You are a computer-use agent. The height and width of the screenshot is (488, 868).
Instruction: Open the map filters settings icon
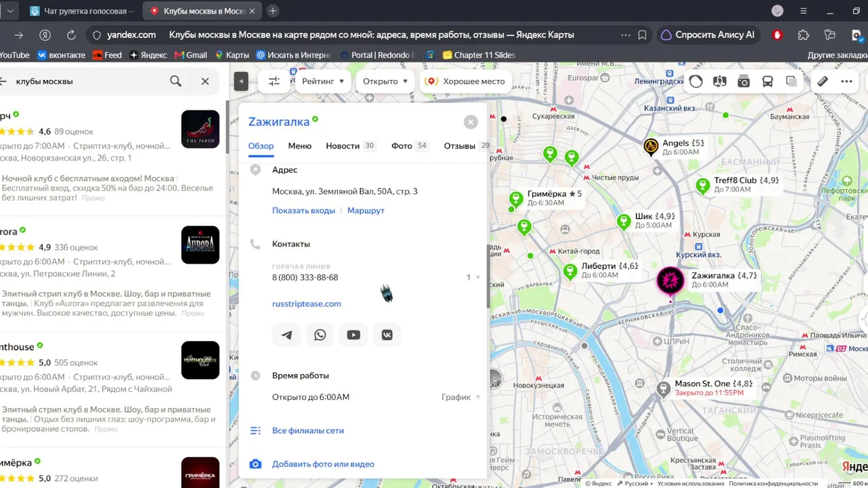click(x=274, y=81)
